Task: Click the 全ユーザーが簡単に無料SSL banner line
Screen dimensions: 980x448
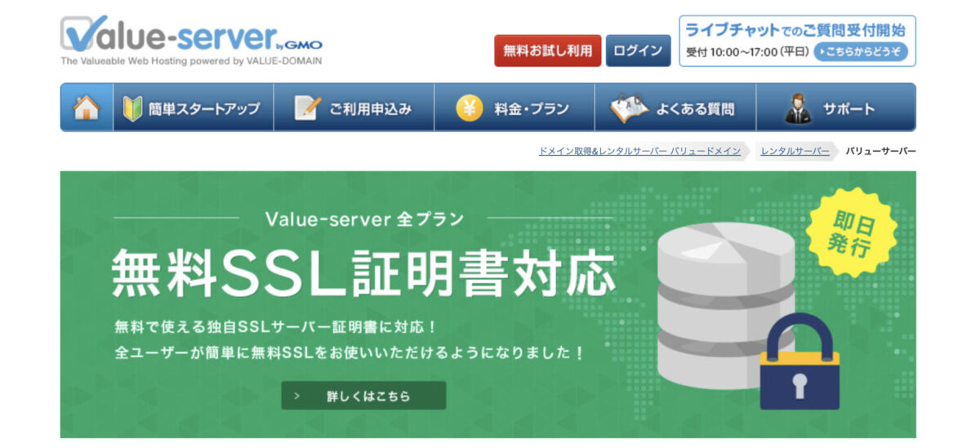Action: coord(351,354)
